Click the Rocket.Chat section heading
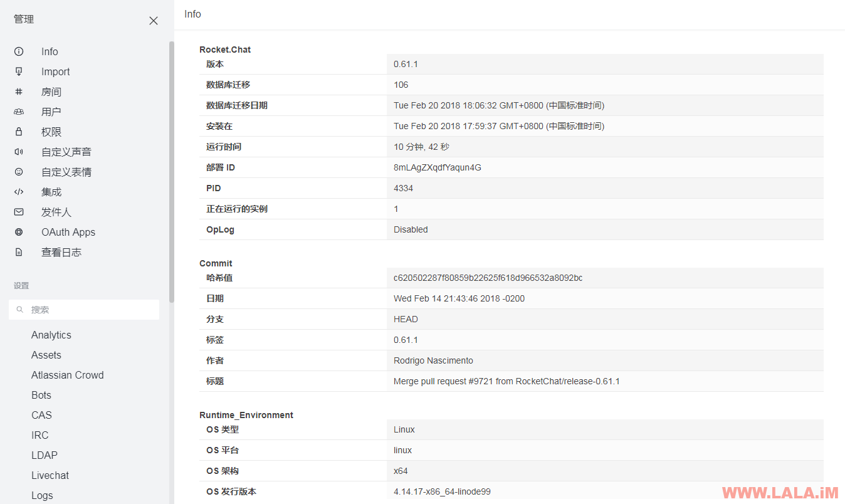845x504 pixels. coord(225,50)
